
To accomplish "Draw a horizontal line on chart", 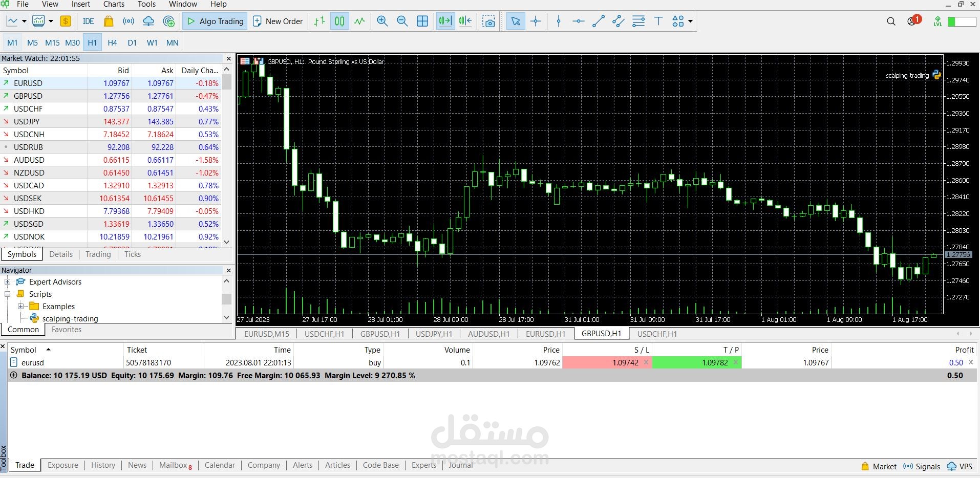I will [579, 21].
